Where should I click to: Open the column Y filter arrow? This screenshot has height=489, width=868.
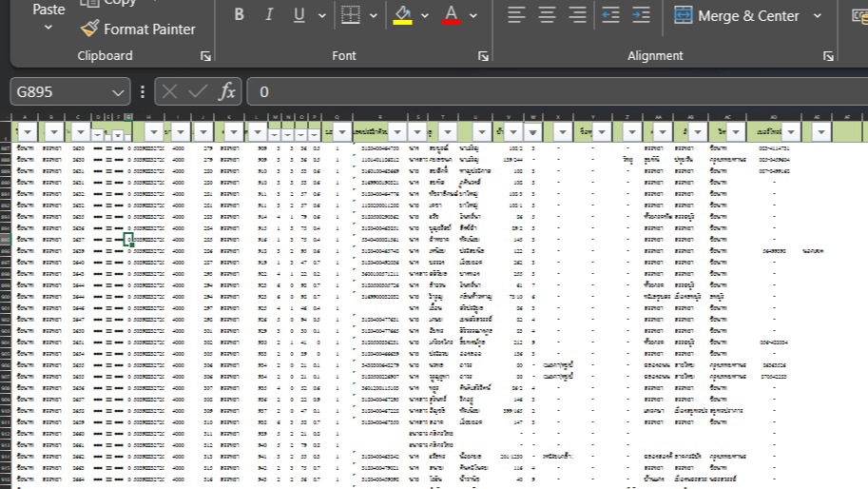click(x=602, y=132)
